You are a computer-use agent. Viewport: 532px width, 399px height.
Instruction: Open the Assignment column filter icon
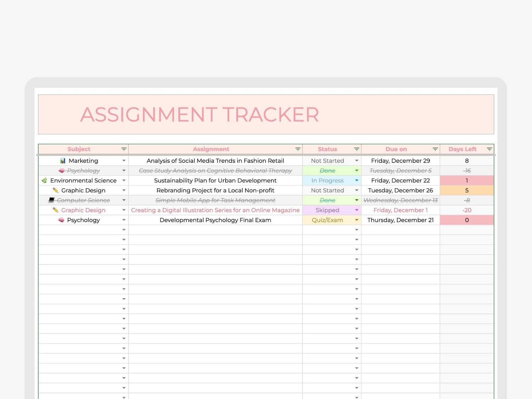pos(298,149)
